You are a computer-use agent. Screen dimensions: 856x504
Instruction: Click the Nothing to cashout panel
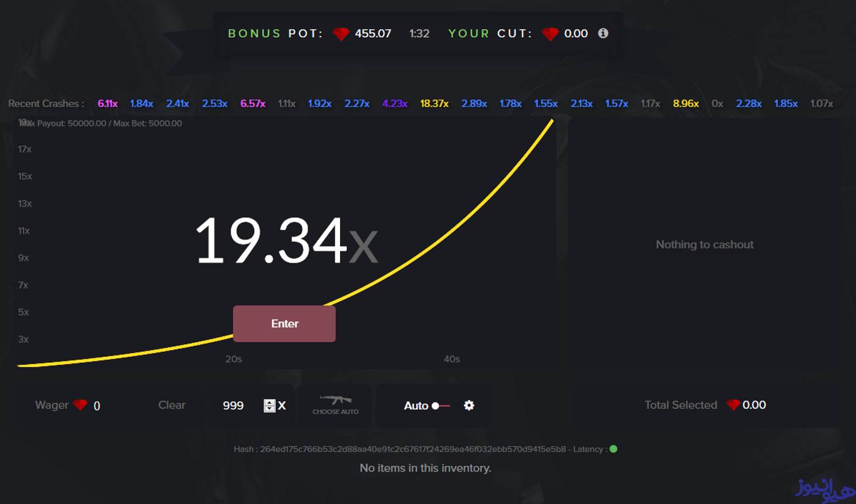[x=704, y=244]
